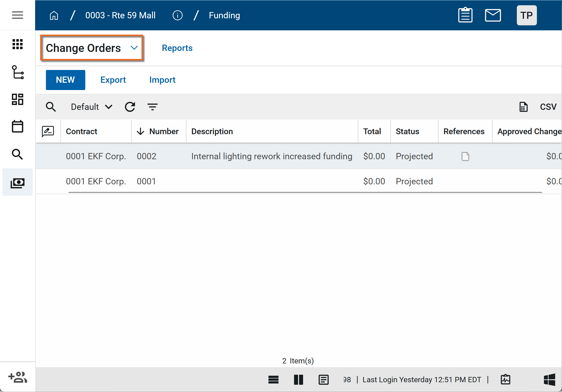Open the mail envelope icon

[493, 15]
